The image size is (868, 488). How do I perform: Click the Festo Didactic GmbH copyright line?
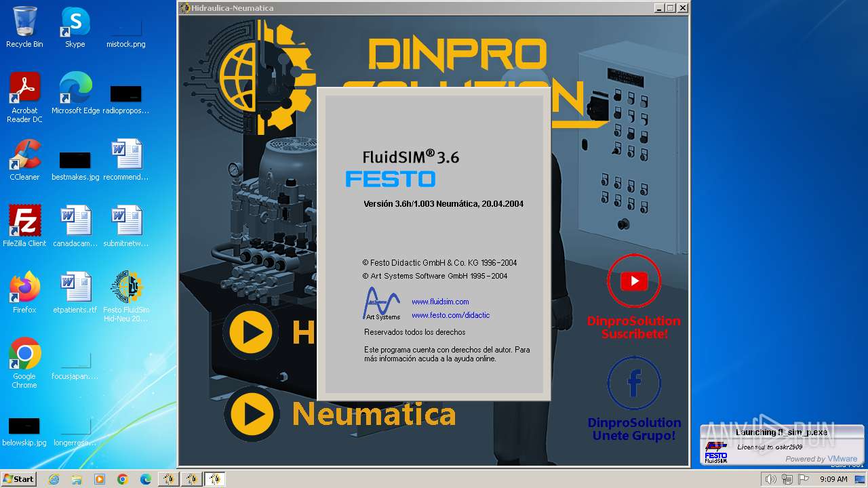439,262
